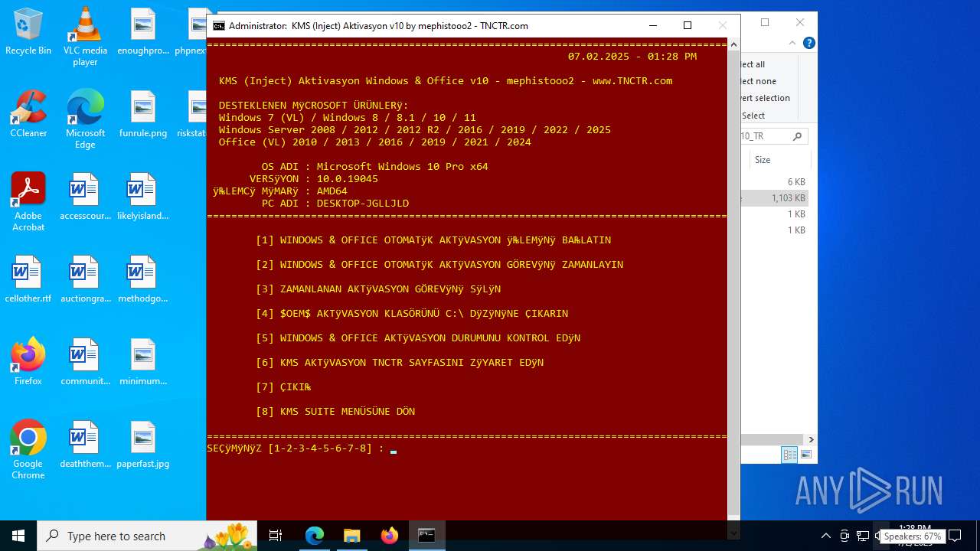980x551 pixels.
Task: Open VLC media player shortcut
Action: (85, 36)
